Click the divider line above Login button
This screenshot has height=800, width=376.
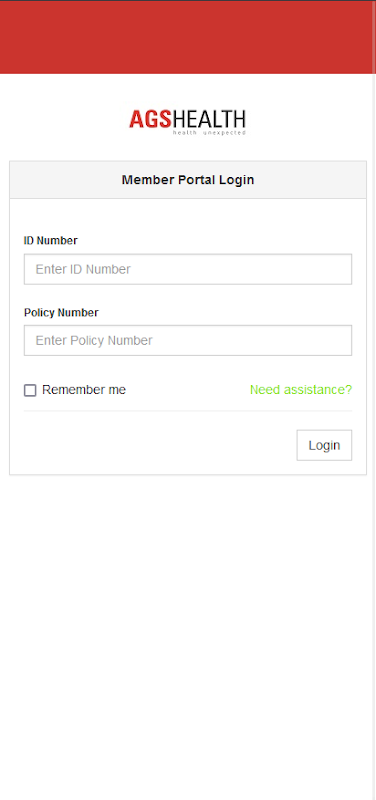point(188,411)
